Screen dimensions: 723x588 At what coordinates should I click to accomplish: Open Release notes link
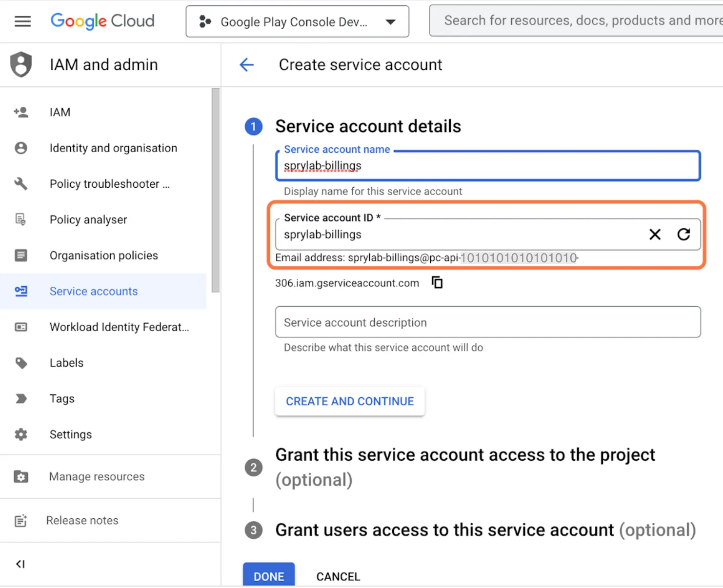(x=82, y=520)
